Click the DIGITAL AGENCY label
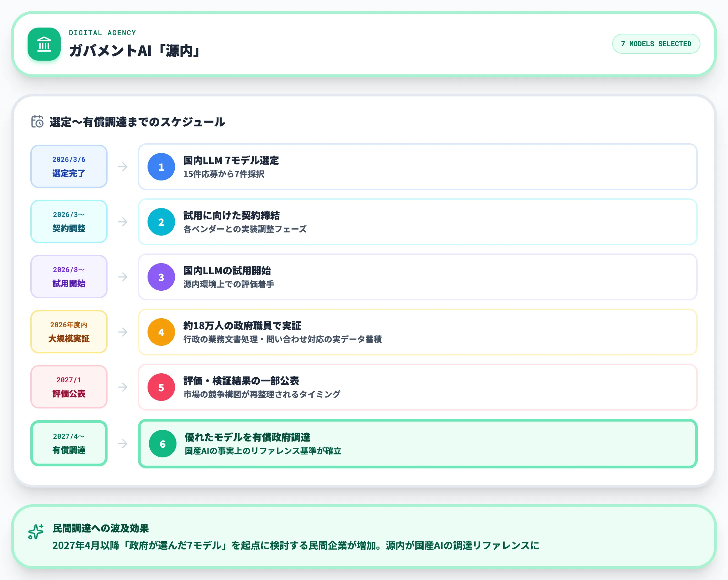Viewport: 728px width, 580px height. 102,33
